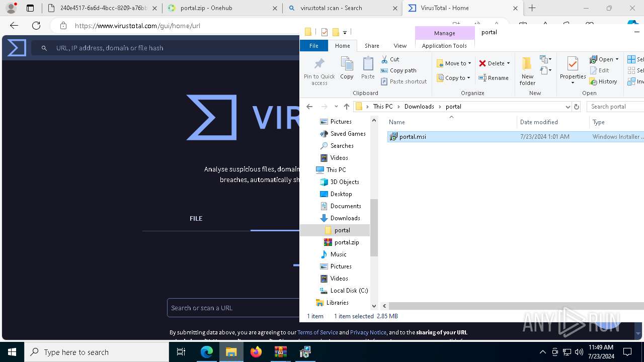Image resolution: width=644 pixels, height=362 pixels.
Task: Click Edit in Open group
Action: (599, 70)
